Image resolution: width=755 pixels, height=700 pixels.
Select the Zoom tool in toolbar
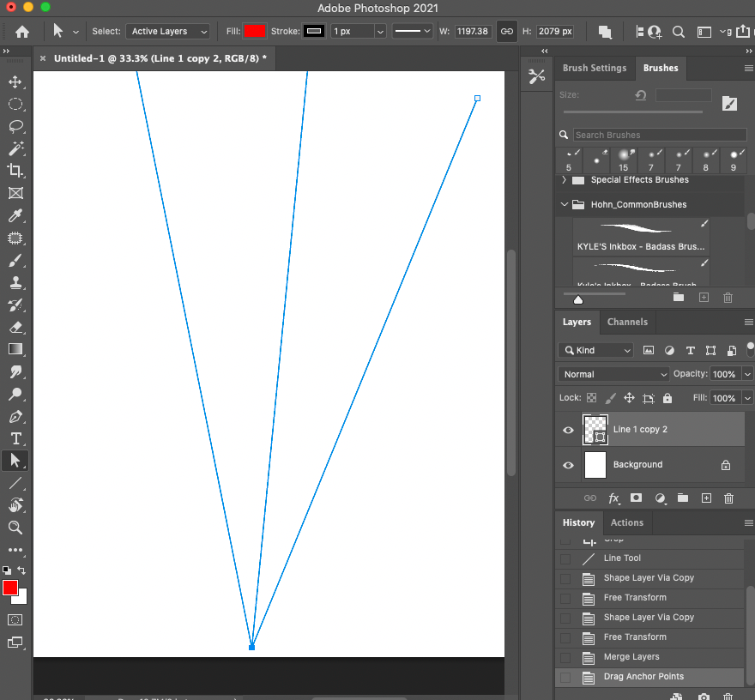pyautogui.click(x=15, y=528)
